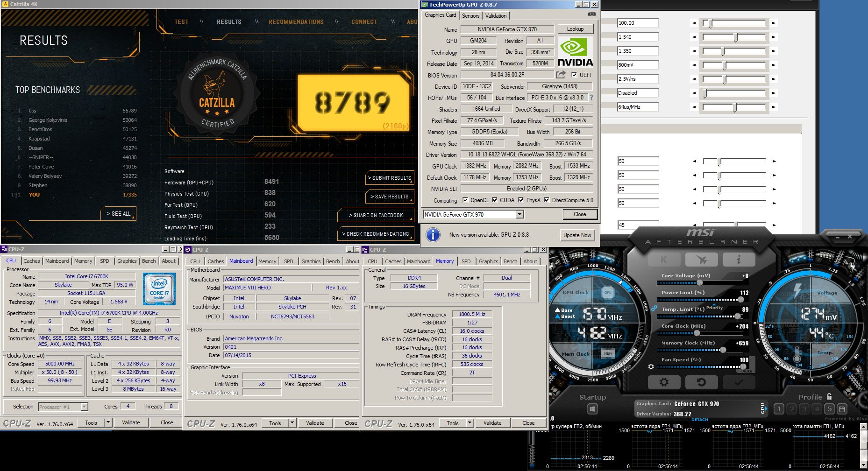Toggle the DirectCompute 5.0 checkbox
Screen dimensions: 868x471
(x=547, y=200)
